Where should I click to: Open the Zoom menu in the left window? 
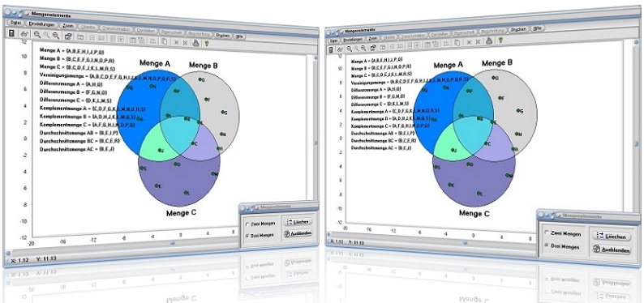(68, 26)
